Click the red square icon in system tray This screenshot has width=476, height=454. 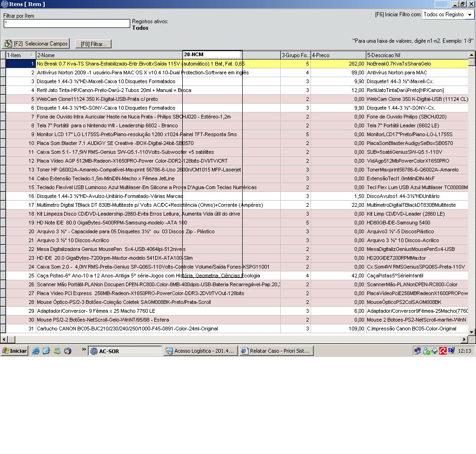(443, 351)
